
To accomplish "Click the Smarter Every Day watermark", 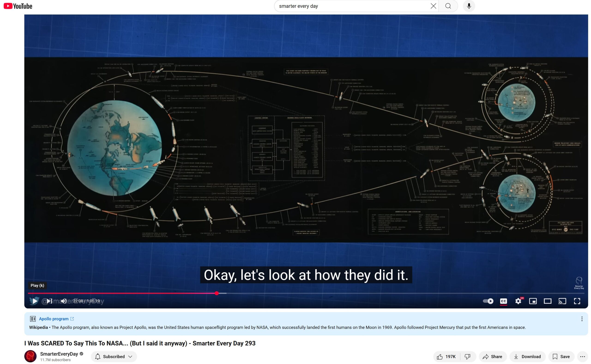I will [579, 283].
